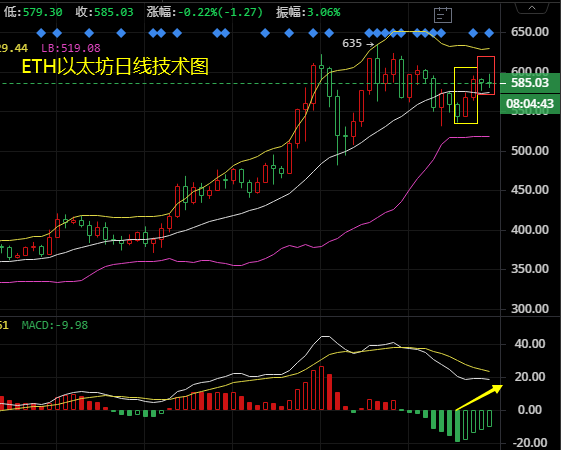Select the leftmost blue diamond event marker

pos(42,34)
